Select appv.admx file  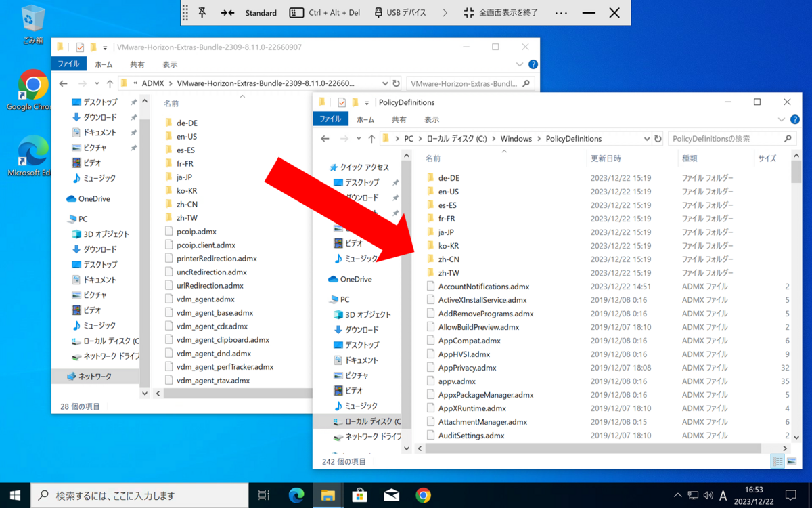click(457, 381)
